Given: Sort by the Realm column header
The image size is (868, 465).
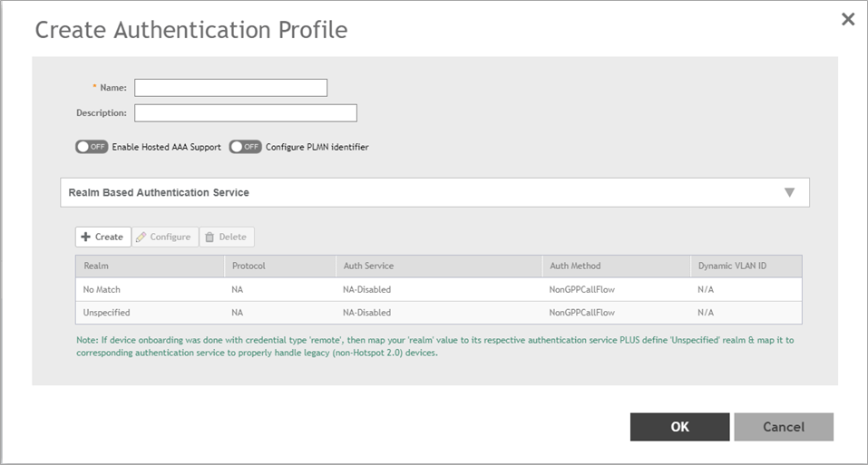Looking at the screenshot, I should (96, 266).
